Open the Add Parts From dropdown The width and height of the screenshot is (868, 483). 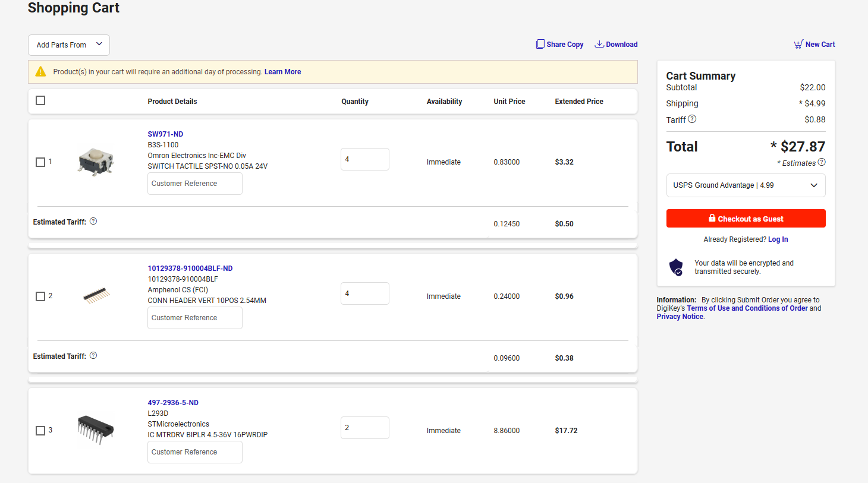pos(69,45)
